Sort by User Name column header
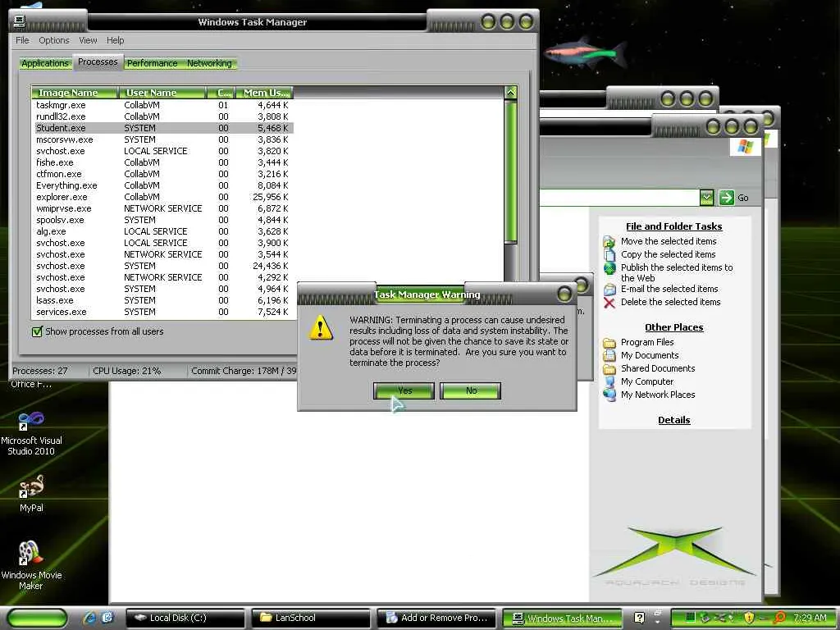 point(162,93)
